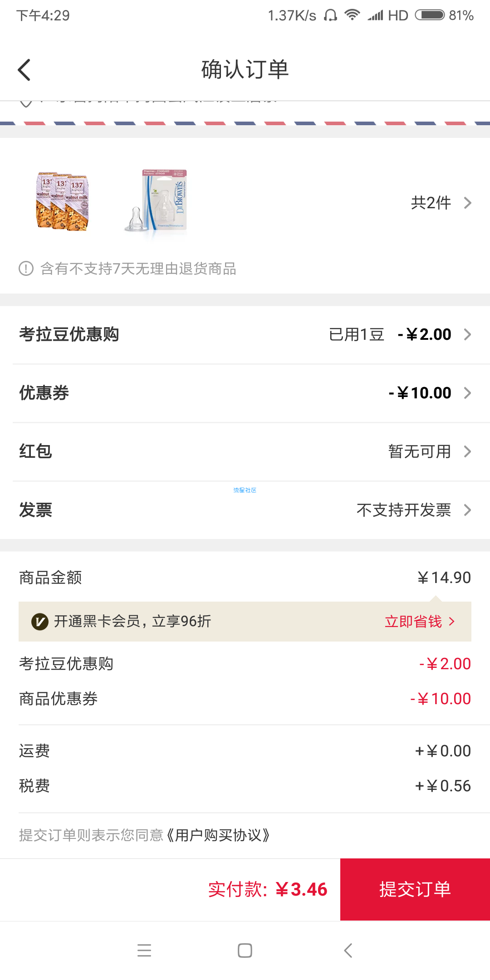This screenshot has height=980, width=490.
Task: Expand the 优惠券 coupon selection
Action: 245,393
